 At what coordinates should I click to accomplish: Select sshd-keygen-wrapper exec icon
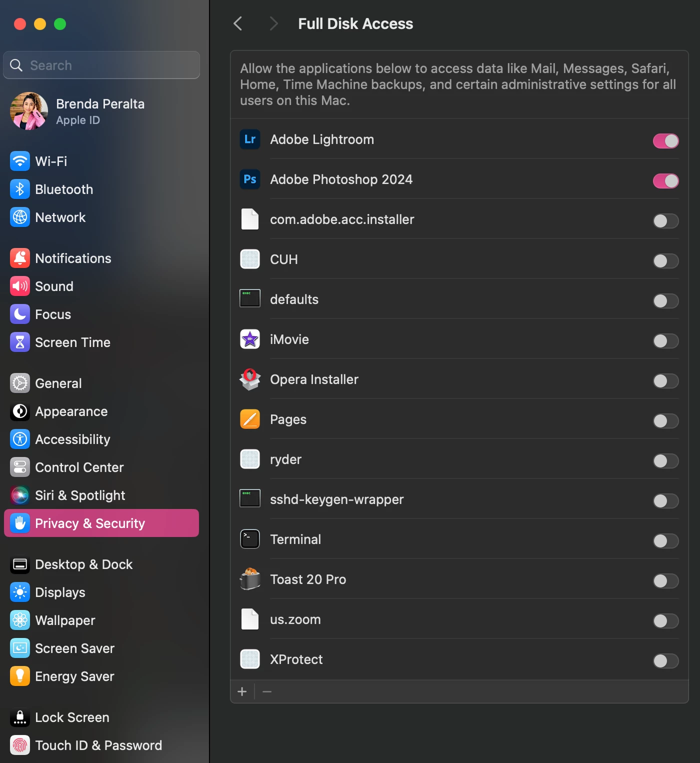pos(250,498)
